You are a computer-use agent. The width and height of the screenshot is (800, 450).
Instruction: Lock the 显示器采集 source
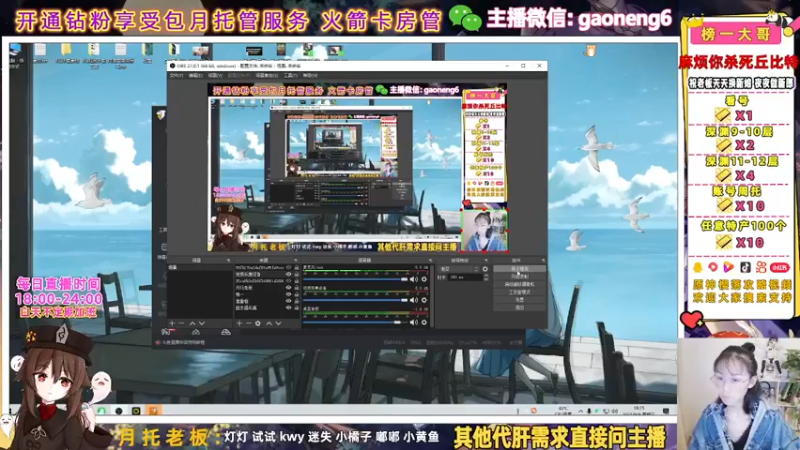(x=296, y=308)
